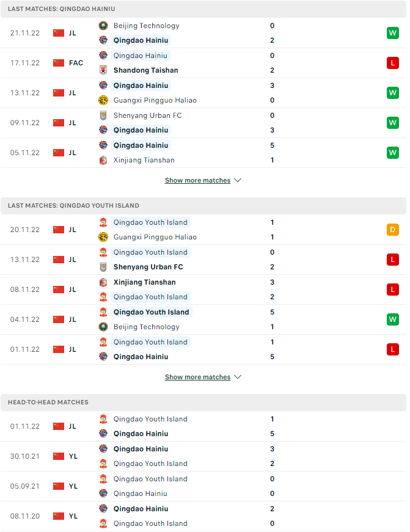This screenshot has width=410, height=532.
Task: Click the China flag next to the FAC match
Action: click(x=59, y=63)
